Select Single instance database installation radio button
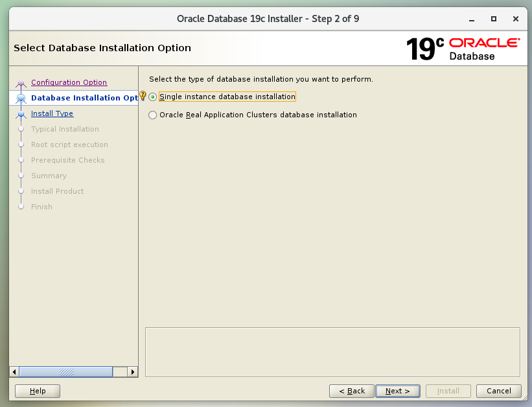This screenshot has height=407, width=532. 153,97
